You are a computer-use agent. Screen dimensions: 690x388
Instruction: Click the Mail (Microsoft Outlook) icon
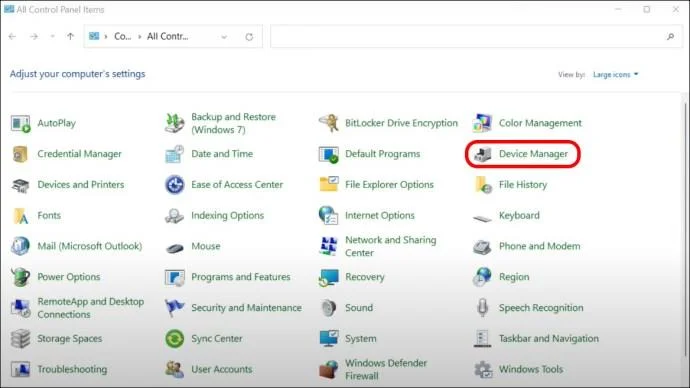coord(20,246)
